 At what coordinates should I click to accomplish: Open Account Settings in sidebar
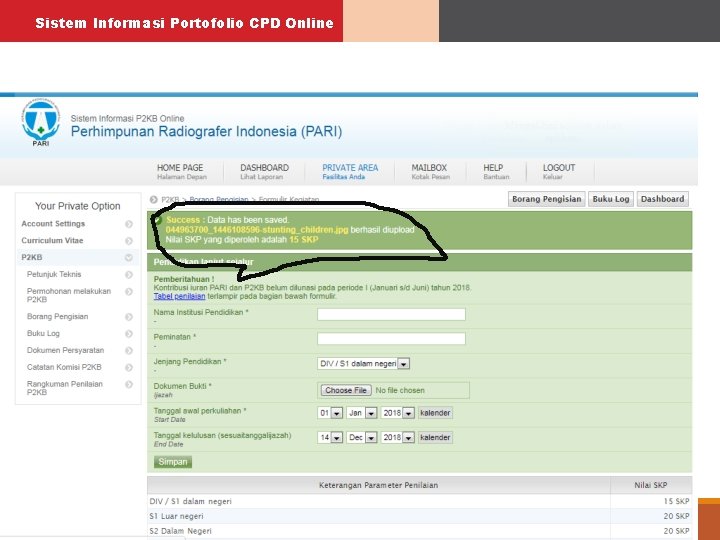53,224
